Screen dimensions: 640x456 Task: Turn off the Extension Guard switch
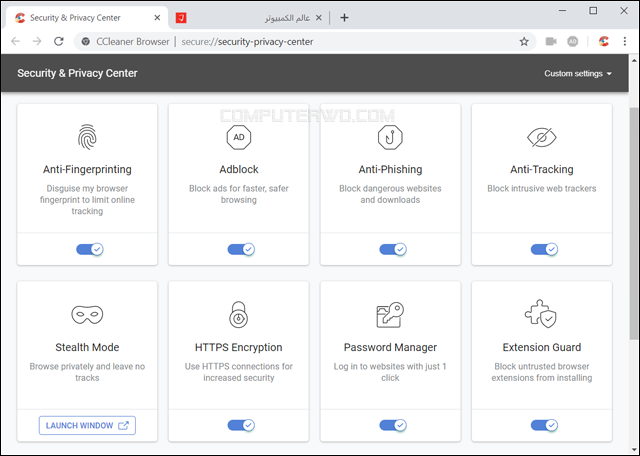click(544, 425)
